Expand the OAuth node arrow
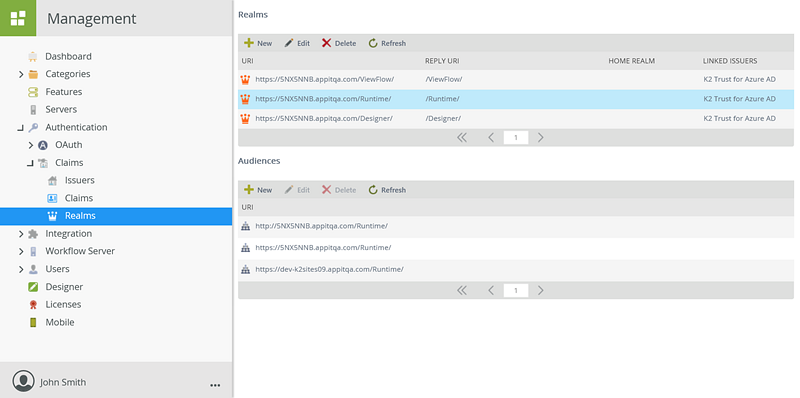800x398 pixels. coord(31,145)
